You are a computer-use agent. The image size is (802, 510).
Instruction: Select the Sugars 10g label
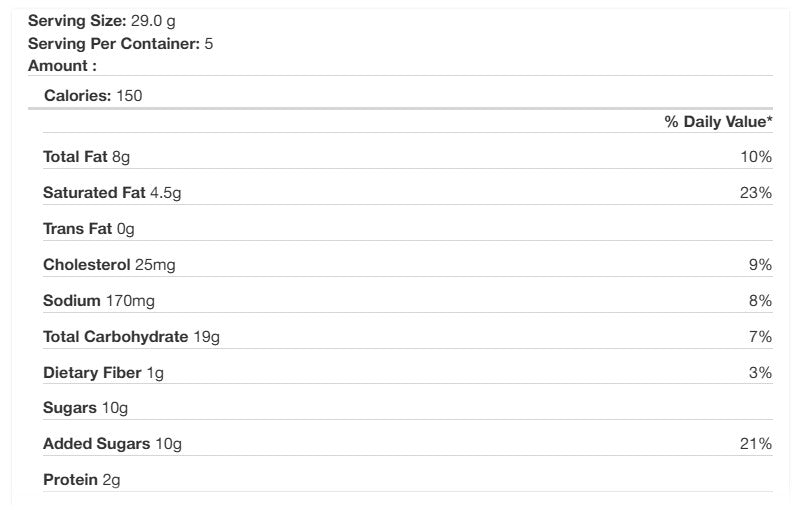click(x=85, y=408)
